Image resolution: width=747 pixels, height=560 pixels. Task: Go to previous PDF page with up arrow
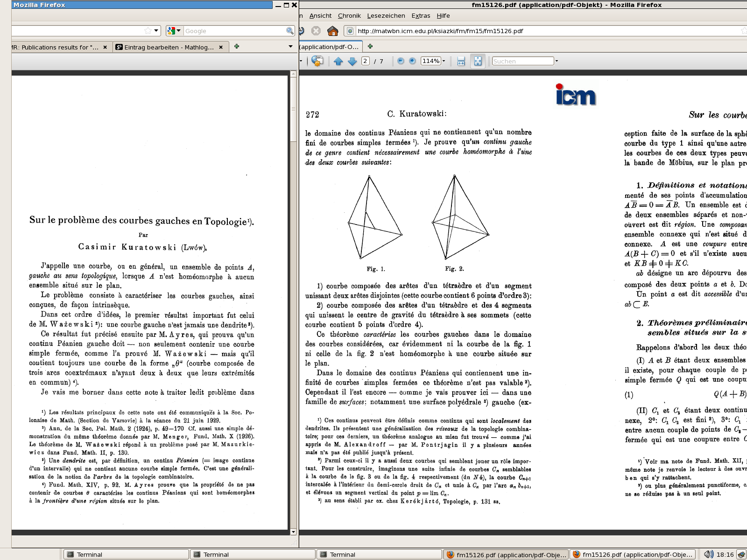point(338,61)
